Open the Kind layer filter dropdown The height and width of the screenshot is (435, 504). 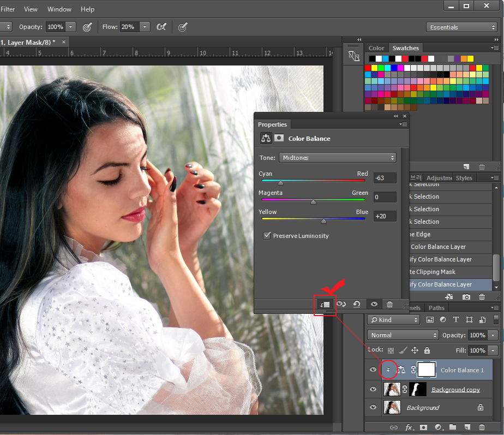pos(393,319)
